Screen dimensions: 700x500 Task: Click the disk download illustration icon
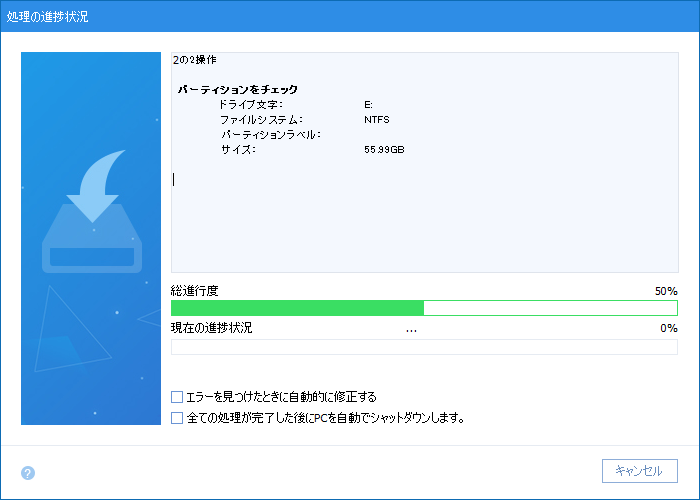tap(92, 212)
